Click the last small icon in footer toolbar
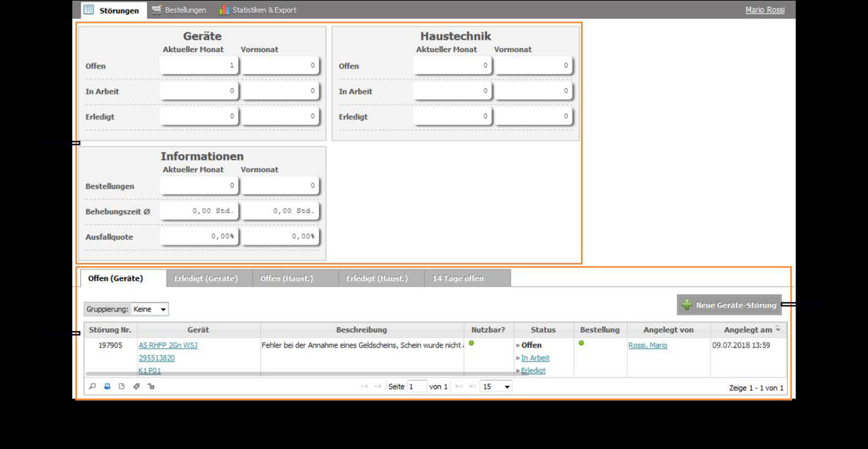The height and width of the screenshot is (449, 868). click(151, 386)
